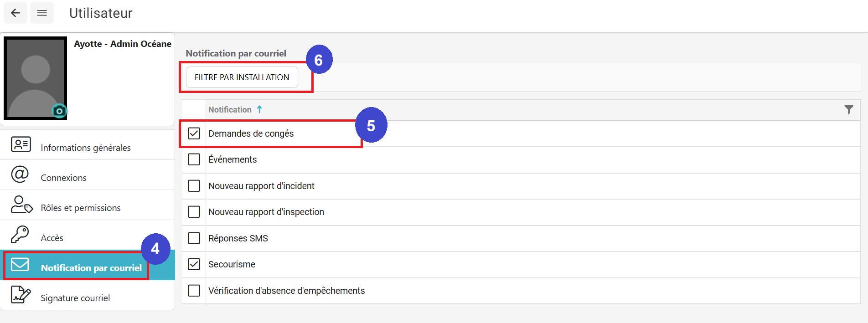Click the back arrow icon

click(x=15, y=13)
